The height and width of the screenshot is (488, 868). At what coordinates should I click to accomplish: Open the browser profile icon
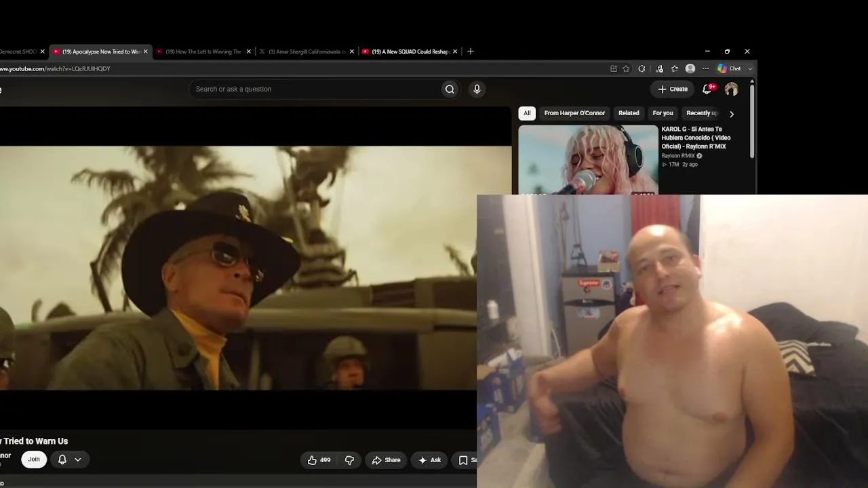coord(690,68)
